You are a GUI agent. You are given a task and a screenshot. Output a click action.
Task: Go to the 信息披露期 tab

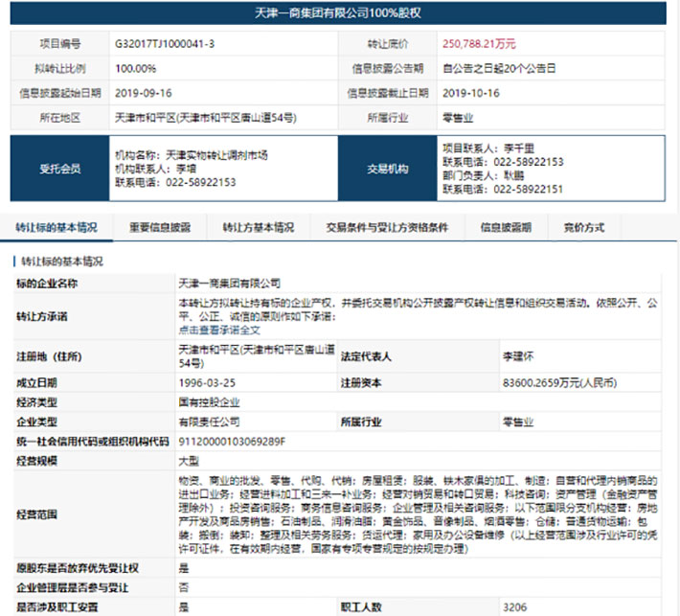tap(506, 227)
